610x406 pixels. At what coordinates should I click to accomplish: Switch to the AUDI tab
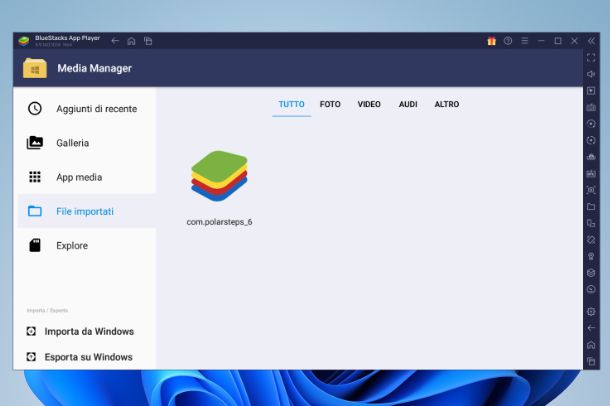pos(408,104)
